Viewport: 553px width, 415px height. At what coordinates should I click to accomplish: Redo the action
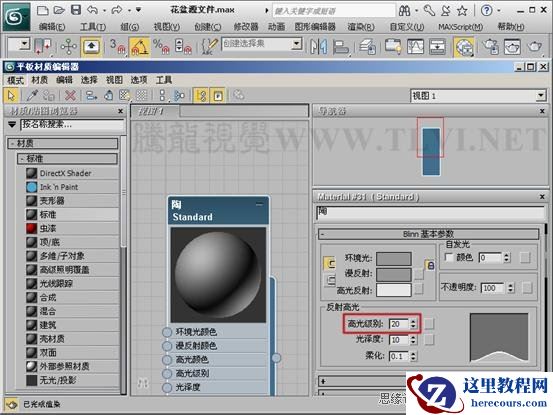(117, 11)
